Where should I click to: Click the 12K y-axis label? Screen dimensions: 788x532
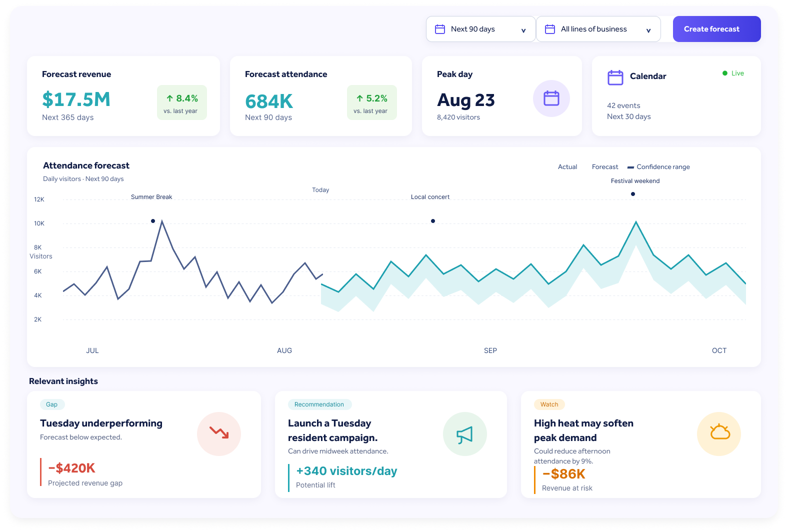[39, 199]
